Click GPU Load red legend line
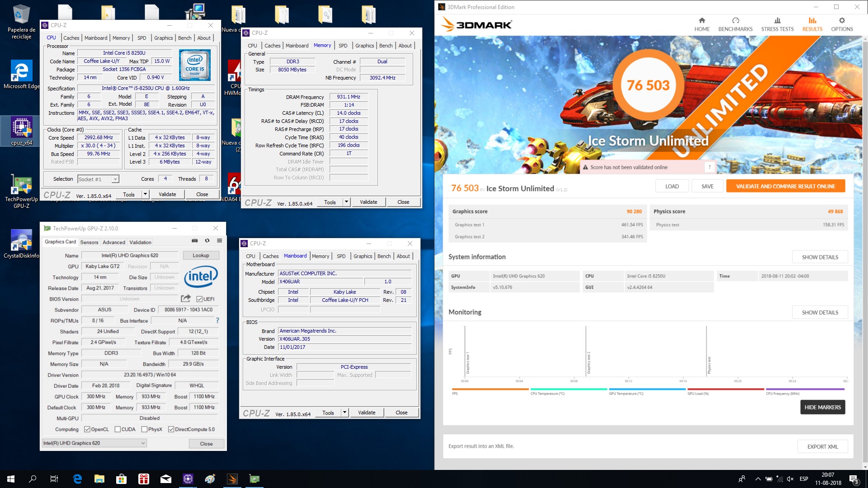Screen dimensions: 868x488 click(726, 389)
